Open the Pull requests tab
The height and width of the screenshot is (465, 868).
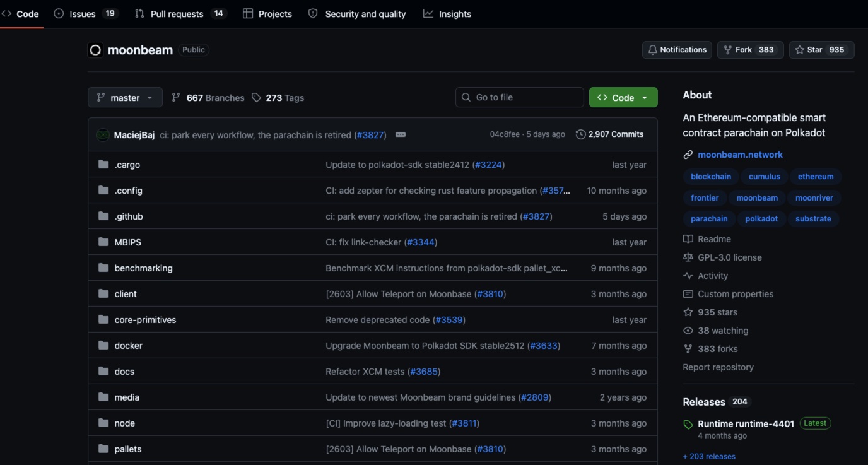[180, 14]
